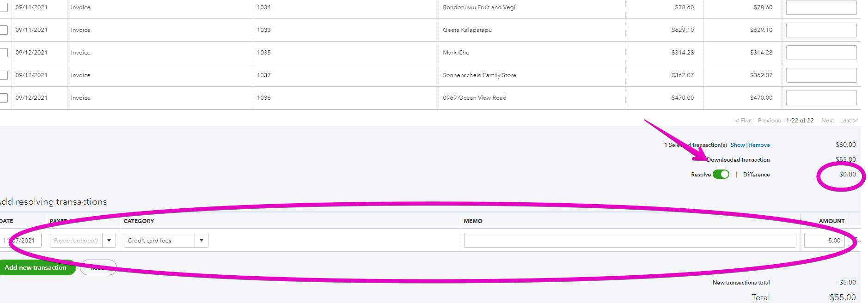Go to the Next page of transactions
The image size is (868, 303).
tap(827, 120)
